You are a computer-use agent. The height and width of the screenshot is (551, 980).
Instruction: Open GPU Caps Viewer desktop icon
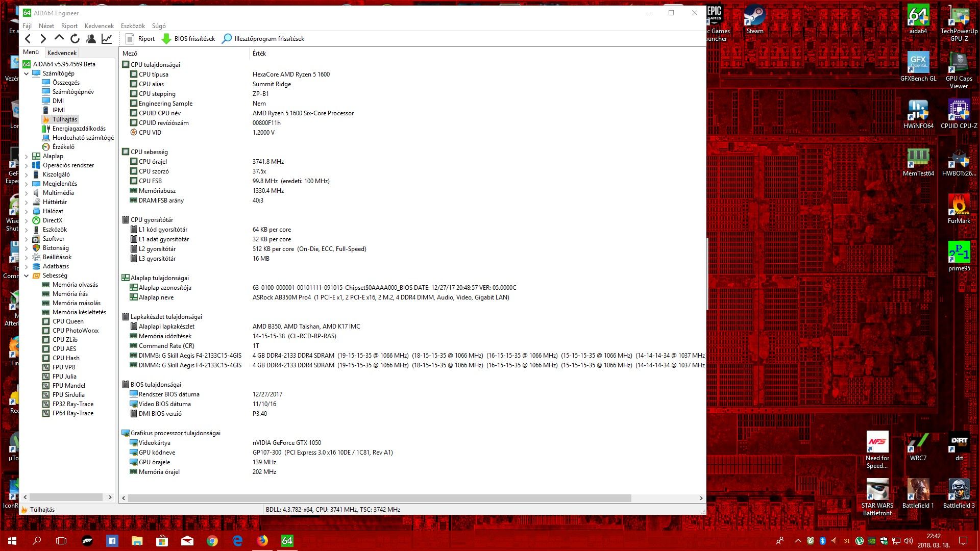[x=959, y=70]
